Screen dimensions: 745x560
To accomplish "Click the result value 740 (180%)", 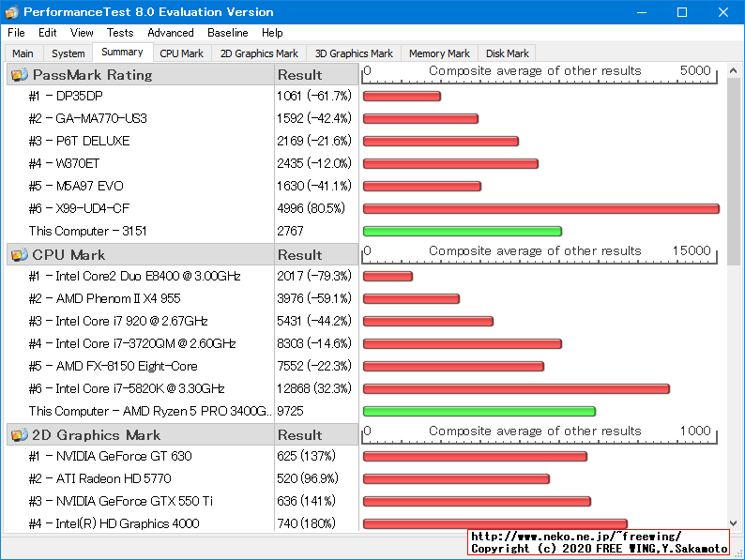I will [307, 523].
